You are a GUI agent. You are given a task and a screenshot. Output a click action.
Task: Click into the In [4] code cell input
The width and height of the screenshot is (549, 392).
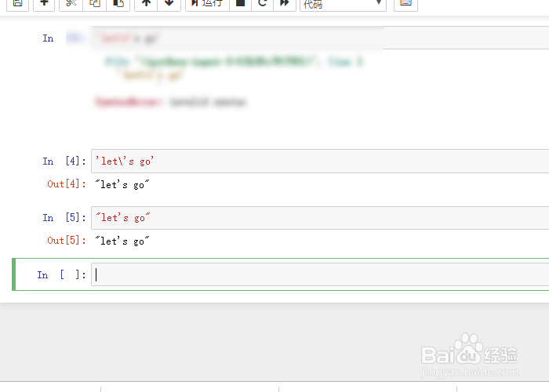(x=320, y=161)
